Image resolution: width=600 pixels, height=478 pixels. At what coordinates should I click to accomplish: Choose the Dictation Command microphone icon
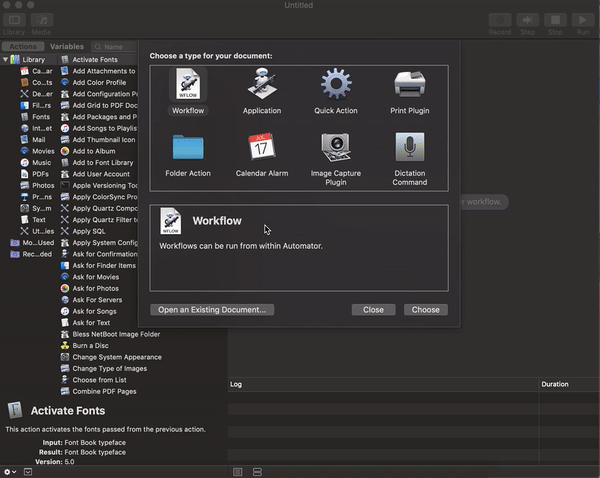coord(409,147)
